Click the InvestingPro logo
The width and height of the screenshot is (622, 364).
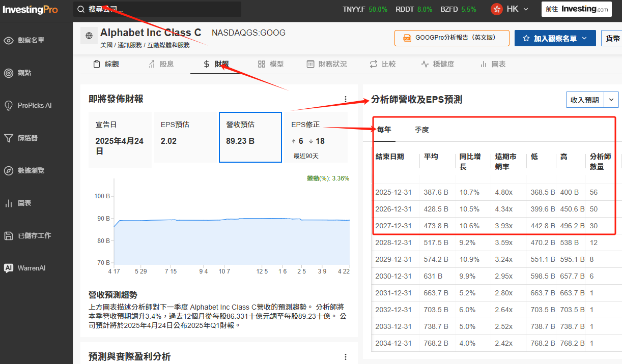click(31, 10)
